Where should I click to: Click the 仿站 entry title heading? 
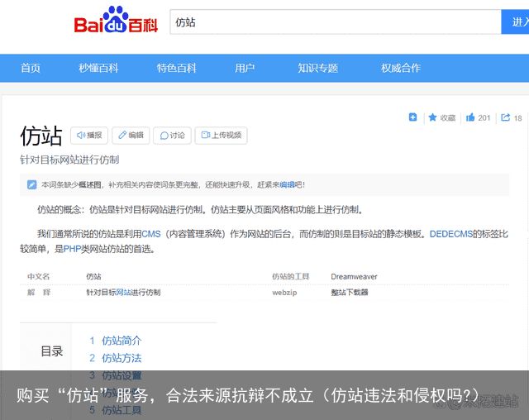click(x=41, y=136)
